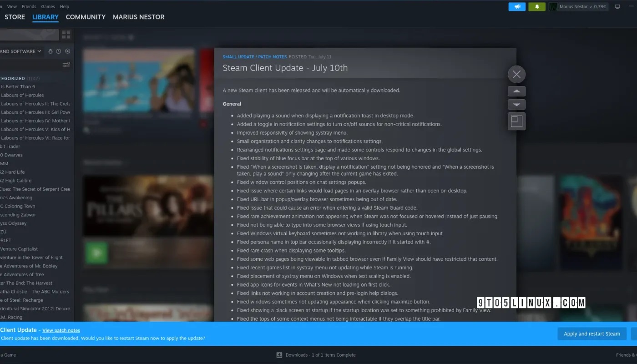Open notifications with the green bell icon
Image resolution: width=637 pixels, height=364 pixels.
536,6
